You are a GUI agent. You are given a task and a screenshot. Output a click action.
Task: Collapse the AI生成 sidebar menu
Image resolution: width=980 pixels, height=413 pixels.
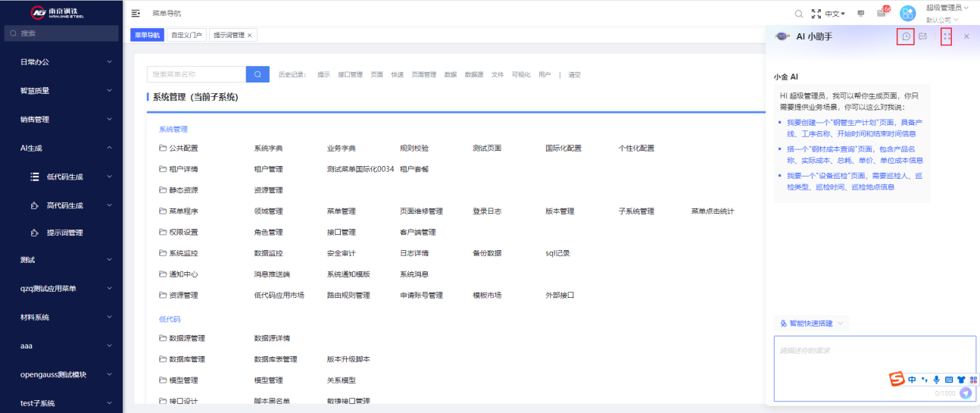(61, 148)
